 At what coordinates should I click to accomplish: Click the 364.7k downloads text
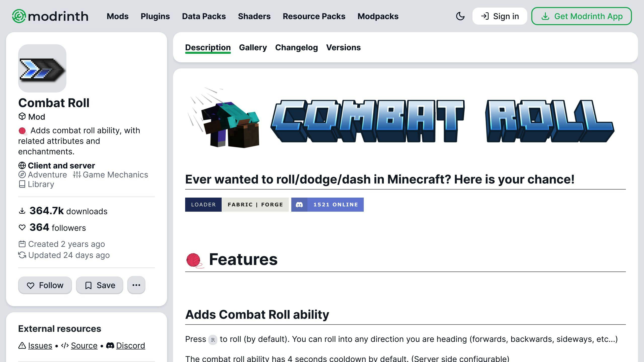[68, 211]
